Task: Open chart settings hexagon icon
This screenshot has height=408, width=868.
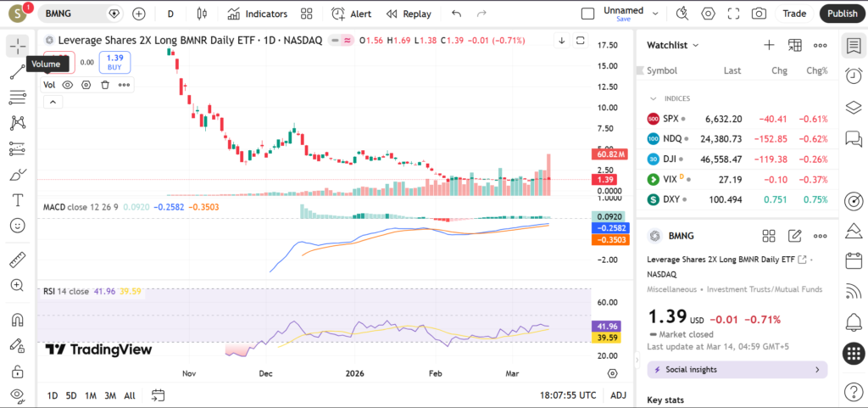Action: click(709, 14)
